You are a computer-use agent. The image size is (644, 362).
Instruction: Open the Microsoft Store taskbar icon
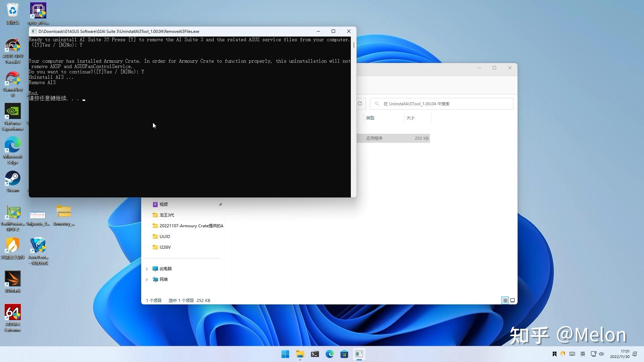tap(344, 354)
